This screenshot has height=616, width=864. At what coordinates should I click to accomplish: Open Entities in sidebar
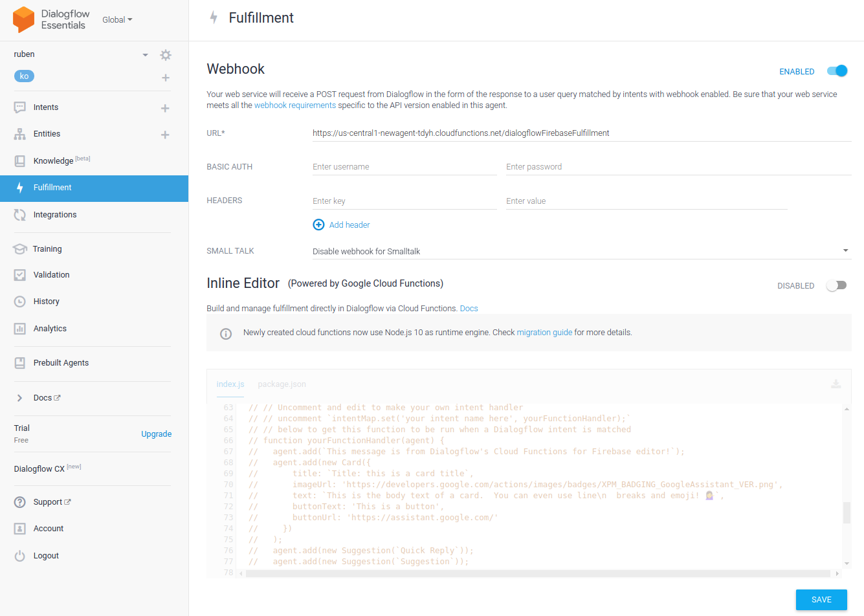47,134
